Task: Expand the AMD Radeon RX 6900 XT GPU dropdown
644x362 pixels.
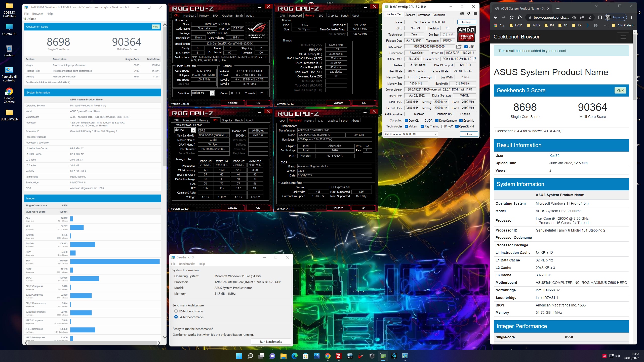Action: (x=411, y=134)
